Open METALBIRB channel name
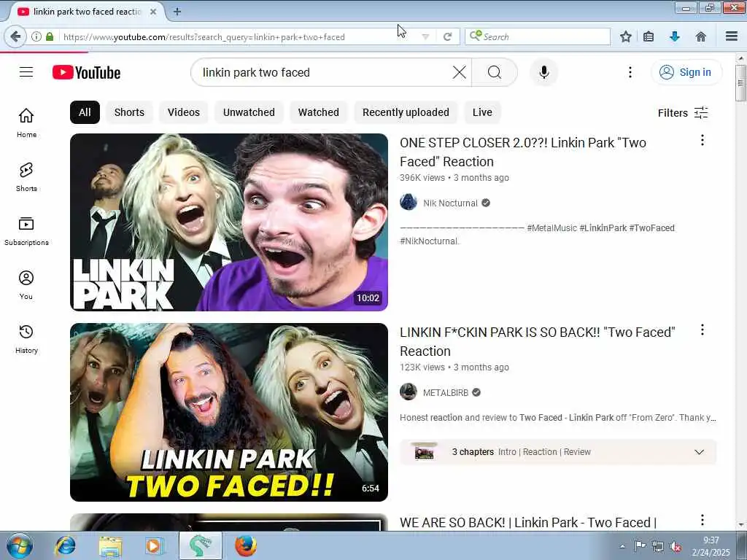 446,392
